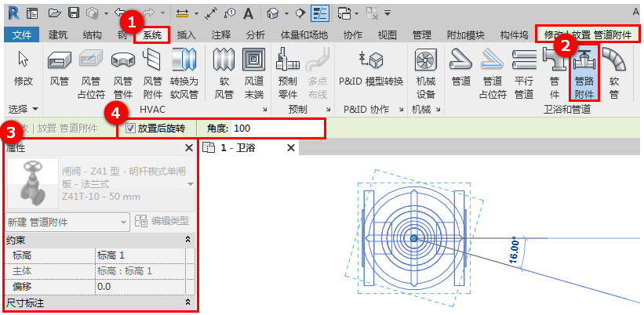
Task: Toggle Thin Lines display
Action: (319, 13)
